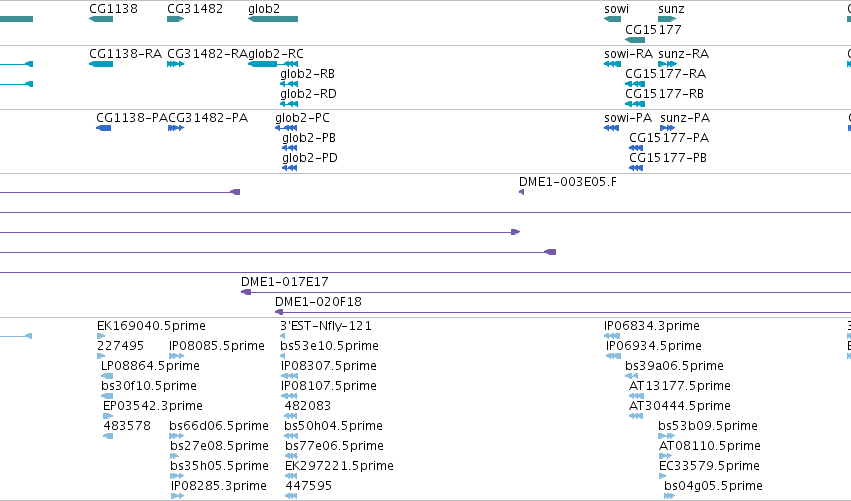The height and width of the screenshot is (501, 851).
Task: Click the bs30f10.5prime label
Action: pos(149,386)
